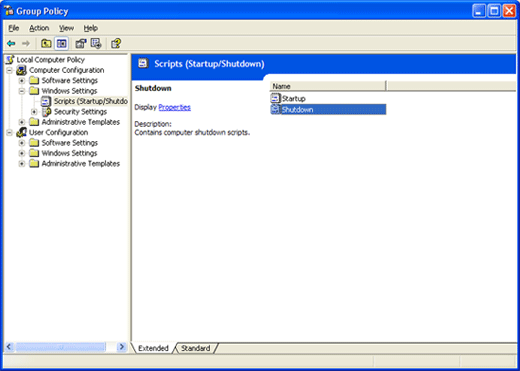Click the Back arrow toolbar button
The image size is (520, 371).
point(11,43)
